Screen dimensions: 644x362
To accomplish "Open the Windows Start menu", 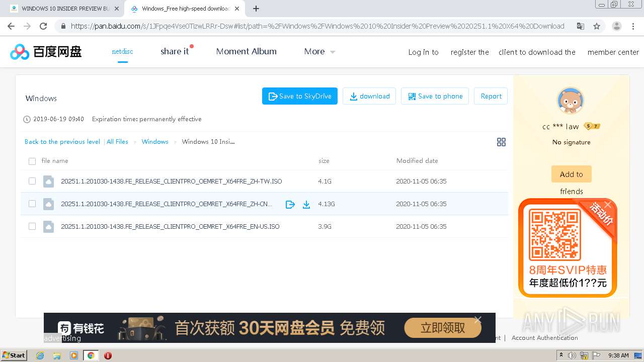I will pyautogui.click(x=14, y=355).
